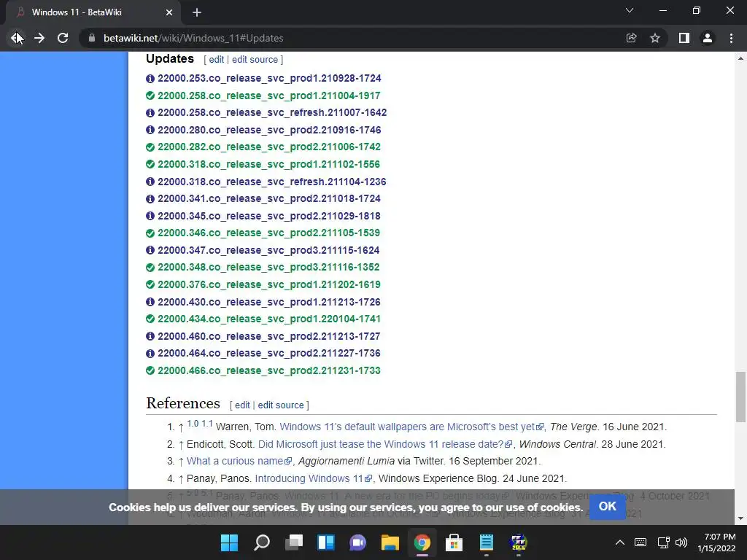This screenshot has height=560, width=747.
Task: Open the volume control in tray
Action: [x=681, y=542]
